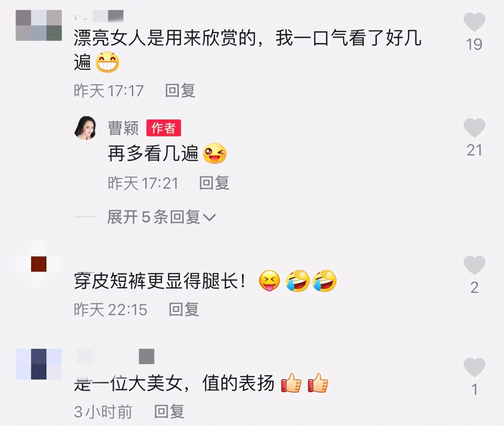Reply to the 3小时前 comment
The image size is (504, 426).
[x=169, y=412]
